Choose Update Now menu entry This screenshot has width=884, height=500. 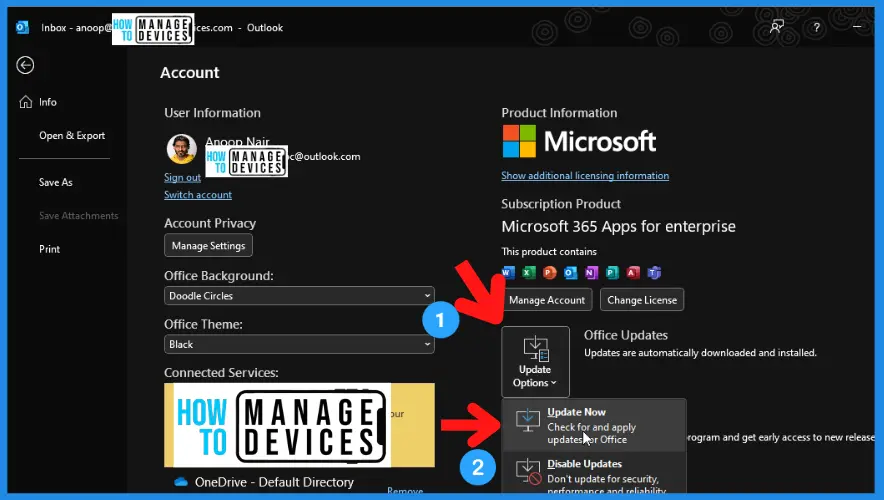pyautogui.click(x=594, y=426)
